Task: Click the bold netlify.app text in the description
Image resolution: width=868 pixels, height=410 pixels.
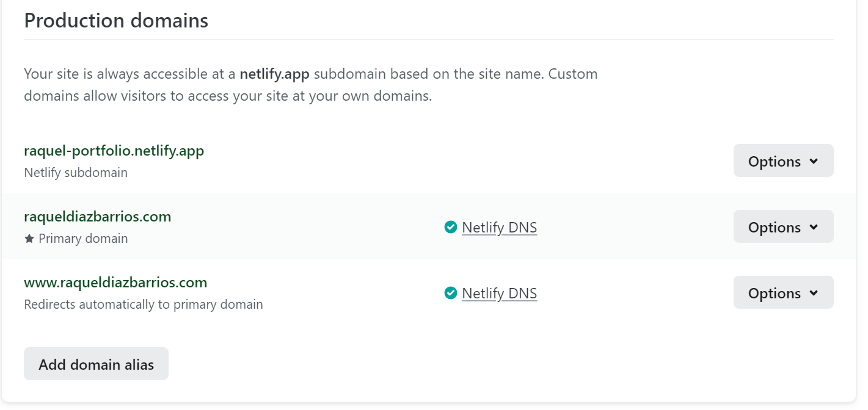Action: tap(274, 74)
